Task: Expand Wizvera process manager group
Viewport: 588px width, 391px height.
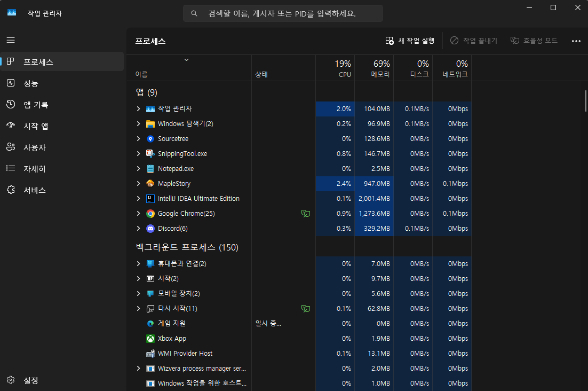Action: click(138, 369)
